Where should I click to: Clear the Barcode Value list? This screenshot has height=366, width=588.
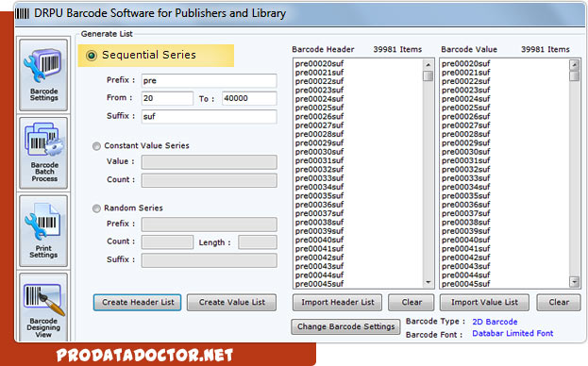tap(559, 302)
